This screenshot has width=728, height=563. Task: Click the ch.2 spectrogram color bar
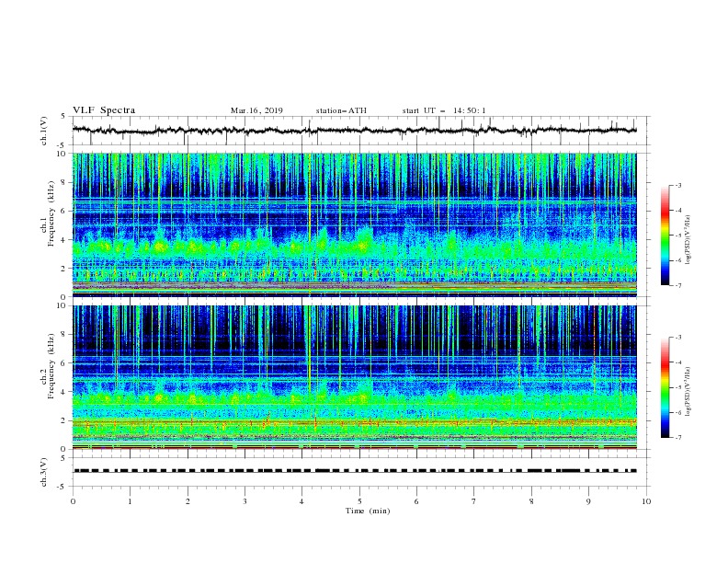[665, 387]
